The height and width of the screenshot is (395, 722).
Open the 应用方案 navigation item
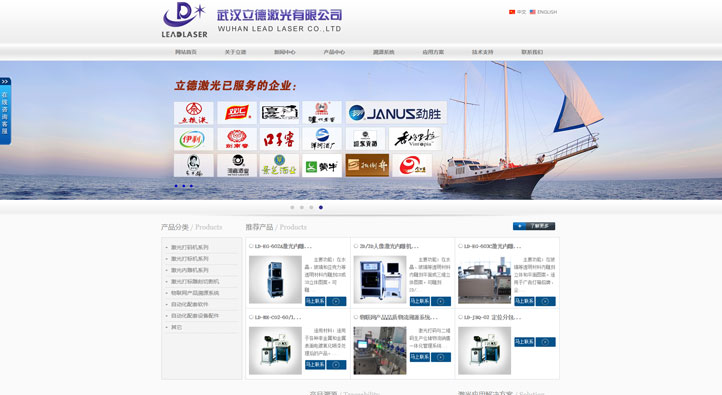click(x=433, y=52)
